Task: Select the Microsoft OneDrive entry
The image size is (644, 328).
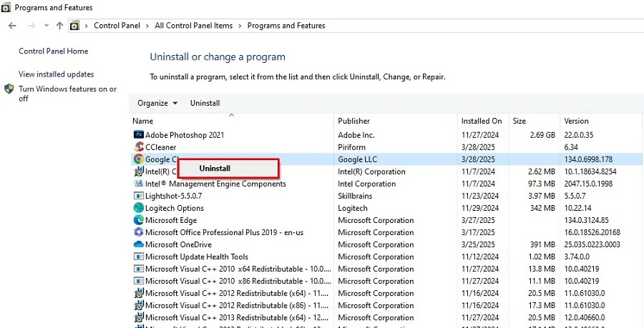Action: coord(178,244)
